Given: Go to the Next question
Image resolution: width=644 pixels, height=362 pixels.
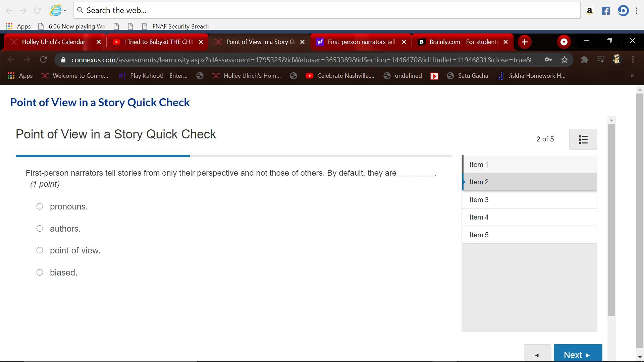Looking at the screenshot, I should 578,354.
